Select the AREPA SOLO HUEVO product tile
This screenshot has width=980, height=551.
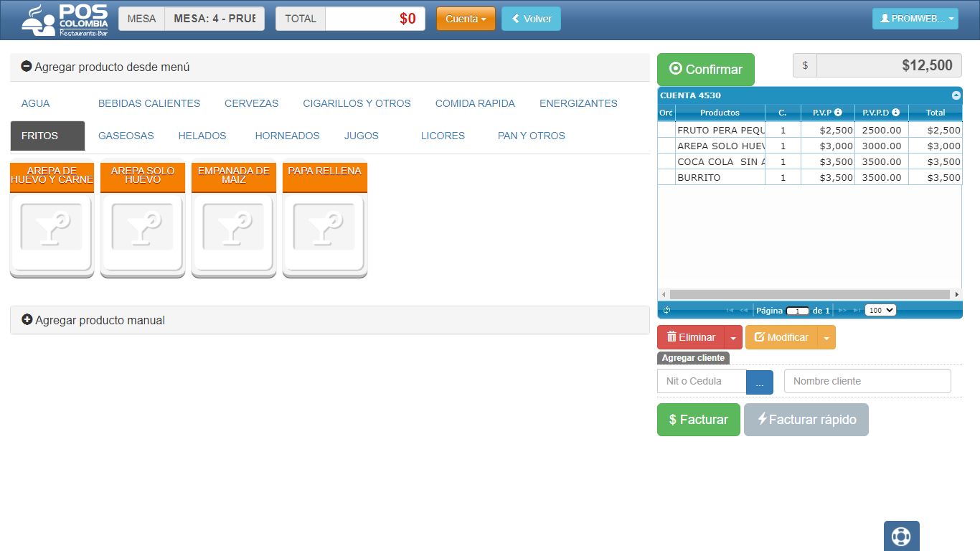tap(143, 218)
